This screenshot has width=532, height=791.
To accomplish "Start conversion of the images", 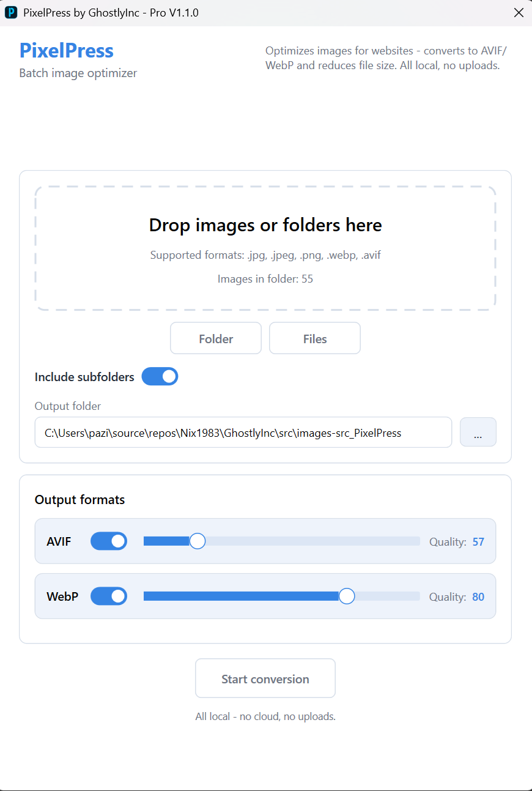I will pyautogui.click(x=265, y=678).
